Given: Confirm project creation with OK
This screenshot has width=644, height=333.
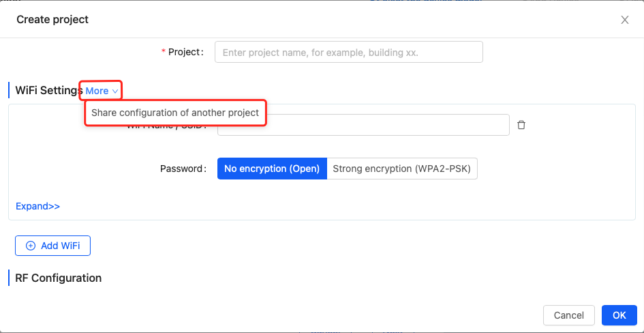Looking at the screenshot, I should tap(619, 315).
